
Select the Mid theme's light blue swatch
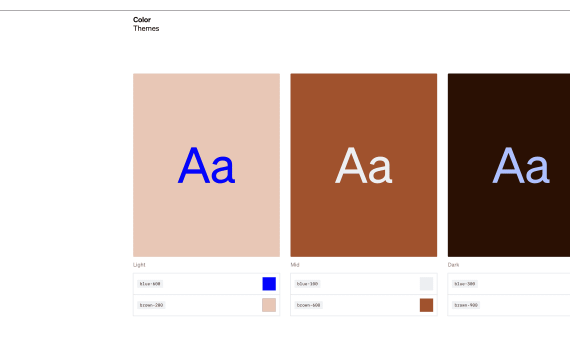click(426, 284)
